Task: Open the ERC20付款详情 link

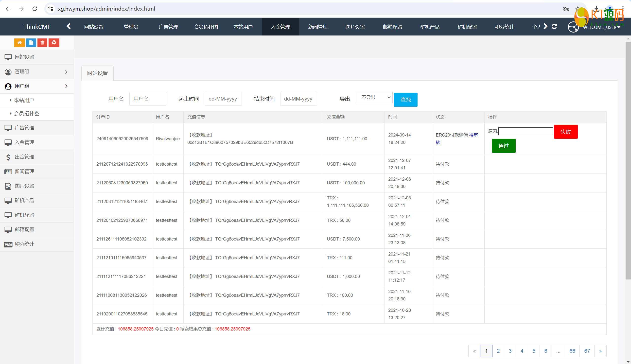Action: pyautogui.click(x=452, y=135)
